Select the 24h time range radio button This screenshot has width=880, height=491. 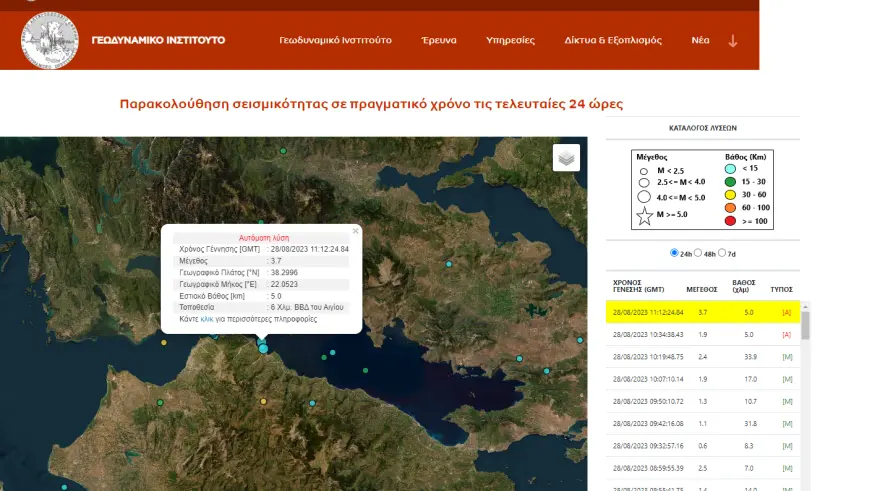pyautogui.click(x=674, y=253)
